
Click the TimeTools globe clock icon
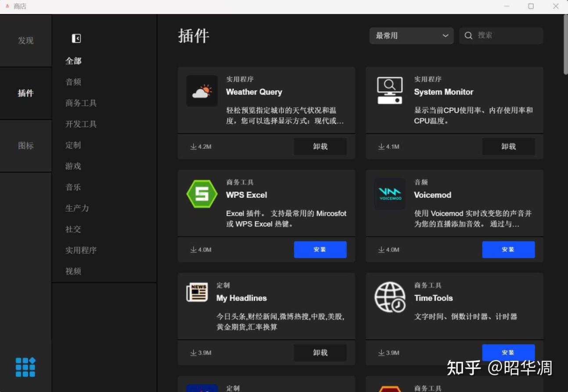click(x=390, y=297)
